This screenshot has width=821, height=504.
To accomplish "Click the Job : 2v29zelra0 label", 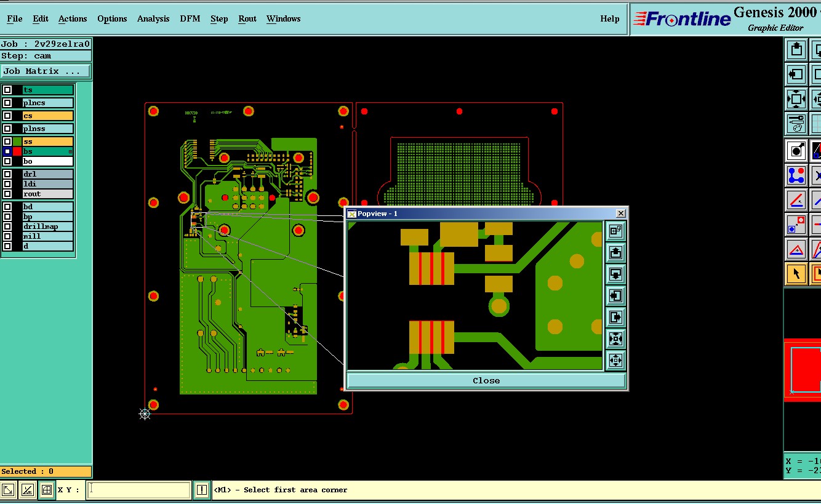I will point(46,44).
